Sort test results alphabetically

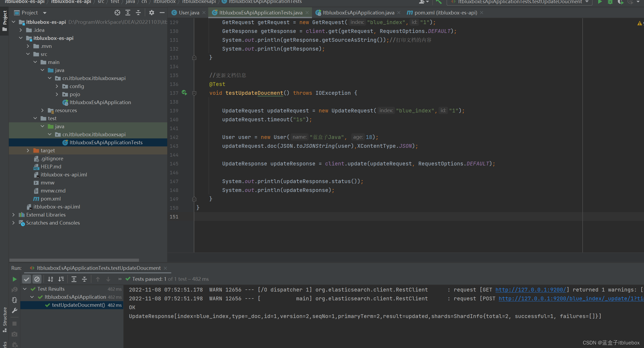(x=50, y=279)
